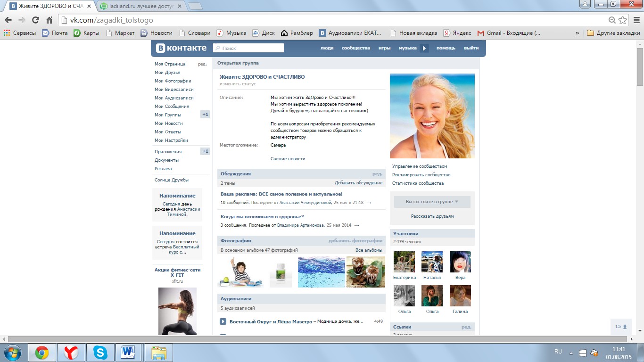This screenshot has width=644, height=362.
Task: Open the Музыка bookmark
Action: (x=231, y=33)
